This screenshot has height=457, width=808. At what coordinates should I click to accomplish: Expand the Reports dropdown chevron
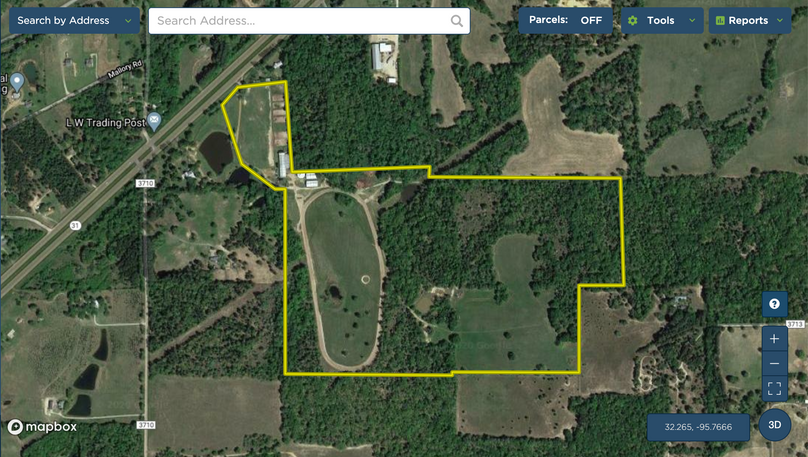(x=780, y=21)
